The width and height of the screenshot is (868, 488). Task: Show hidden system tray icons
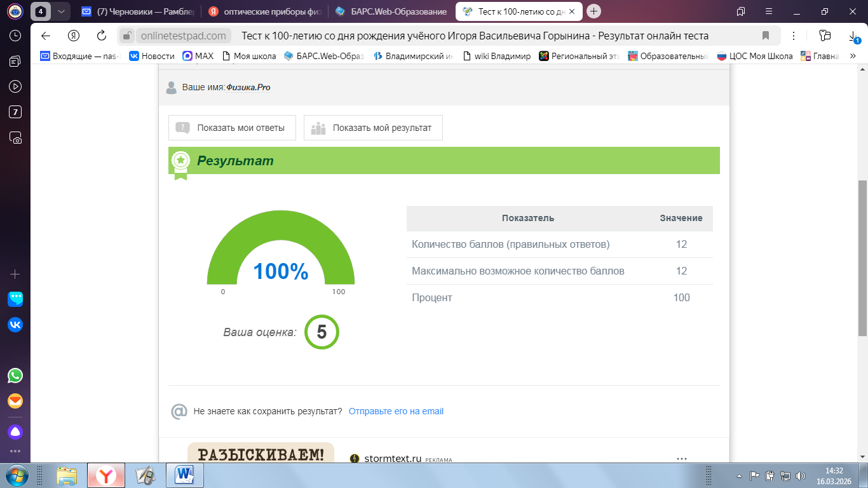pos(740,475)
